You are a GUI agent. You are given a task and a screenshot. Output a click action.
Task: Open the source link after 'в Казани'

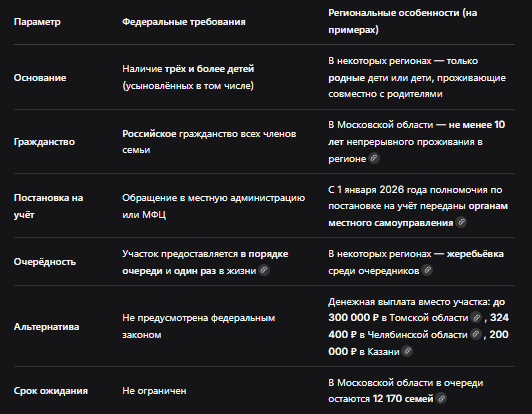tap(407, 351)
